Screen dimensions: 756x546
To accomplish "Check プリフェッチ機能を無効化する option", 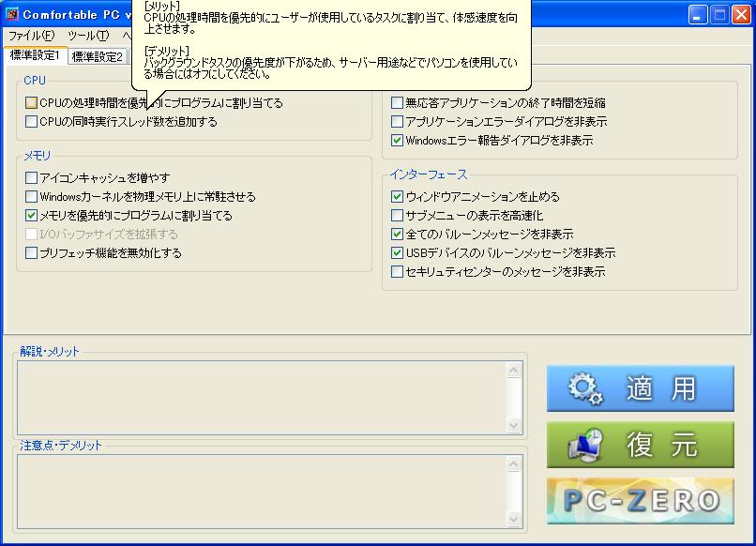I will (31, 253).
